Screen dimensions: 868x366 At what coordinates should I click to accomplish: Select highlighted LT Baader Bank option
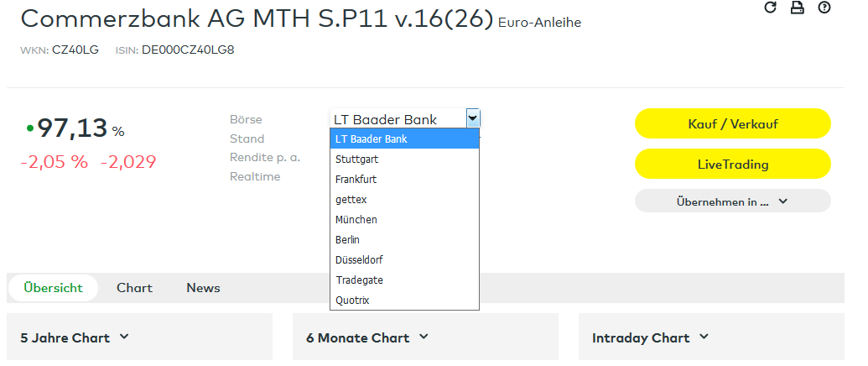pyautogui.click(x=371, y=139)
